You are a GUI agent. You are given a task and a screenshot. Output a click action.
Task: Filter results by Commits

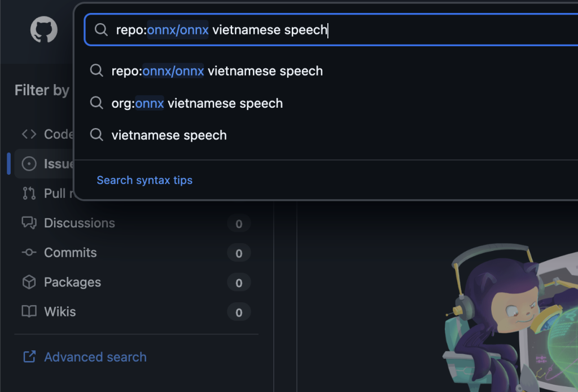(x=71, y=253)
